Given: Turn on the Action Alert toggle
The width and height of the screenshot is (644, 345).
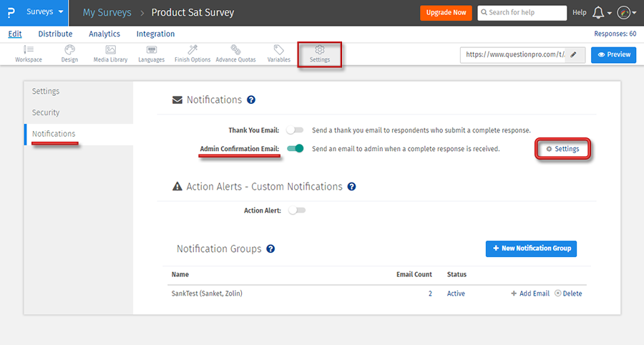Looking at the screenshot, I should [x=296, y=210].
